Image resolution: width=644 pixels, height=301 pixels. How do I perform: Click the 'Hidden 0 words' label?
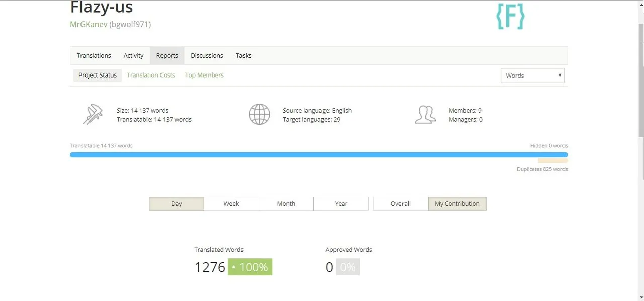(x=549, y=146)
